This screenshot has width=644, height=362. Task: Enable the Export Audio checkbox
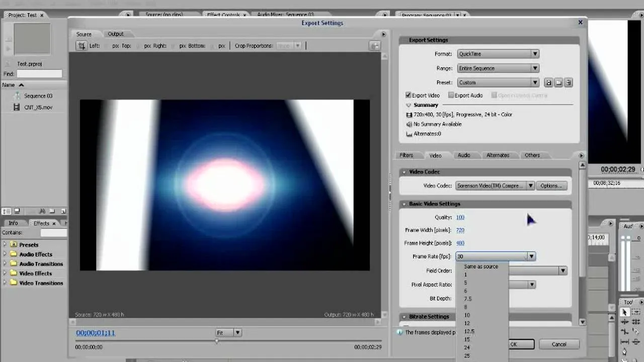[x=451, y=95]
